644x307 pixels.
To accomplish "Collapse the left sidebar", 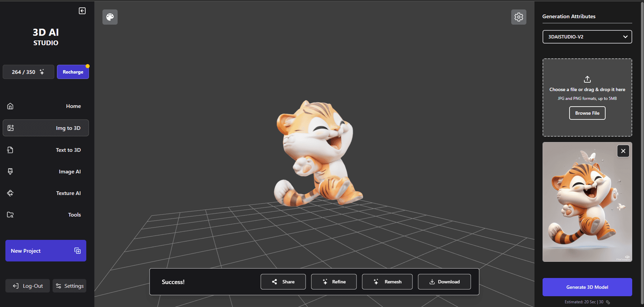I will pos(82,10).
